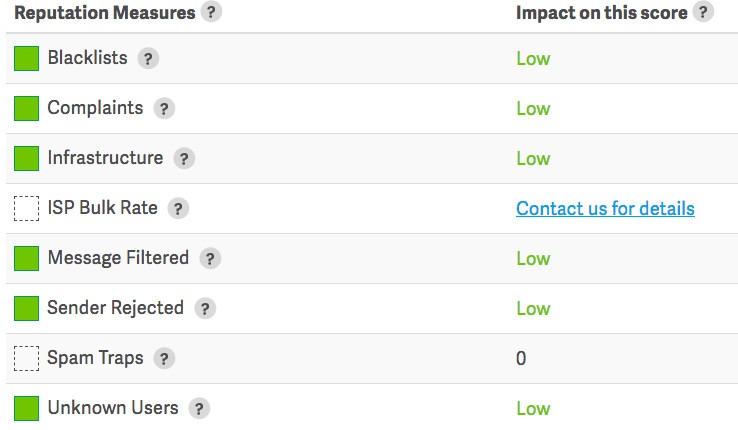Open Message Filtered help tooltip icon
738x430 pixels.
coord(210,258)
